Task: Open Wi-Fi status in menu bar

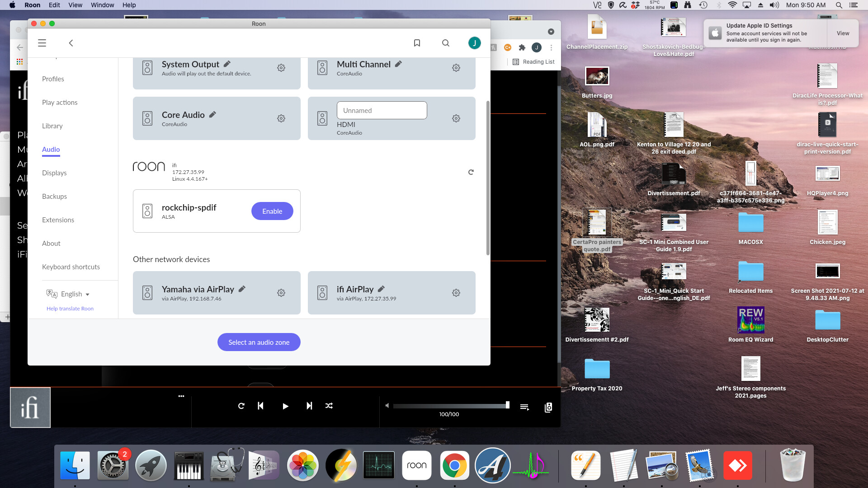Action: [732, 5]
